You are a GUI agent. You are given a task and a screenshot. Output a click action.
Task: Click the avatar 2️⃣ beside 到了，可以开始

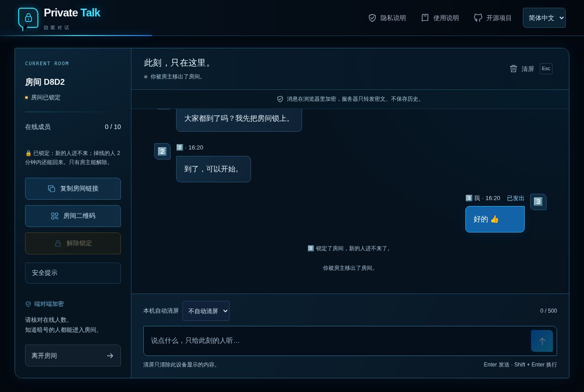162,151
